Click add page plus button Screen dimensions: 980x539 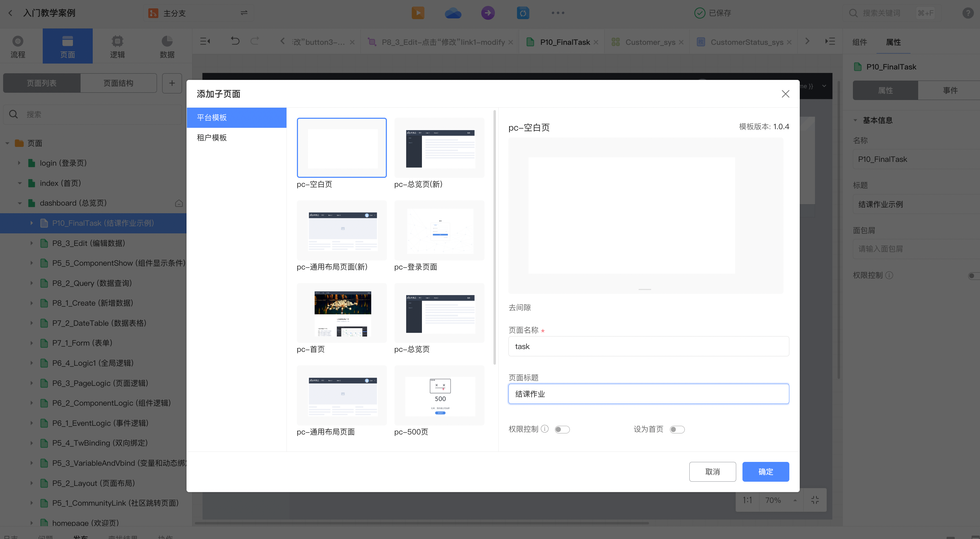(x=172, y=83)
